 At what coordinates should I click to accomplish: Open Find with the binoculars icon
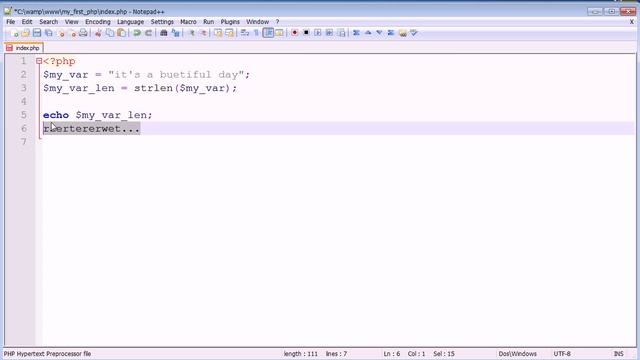(x=163, y=33)
